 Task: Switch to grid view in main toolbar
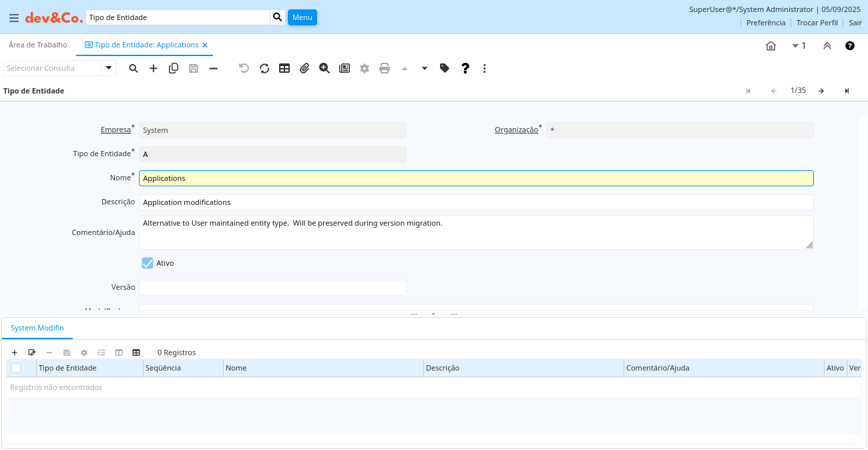[284, 68]
